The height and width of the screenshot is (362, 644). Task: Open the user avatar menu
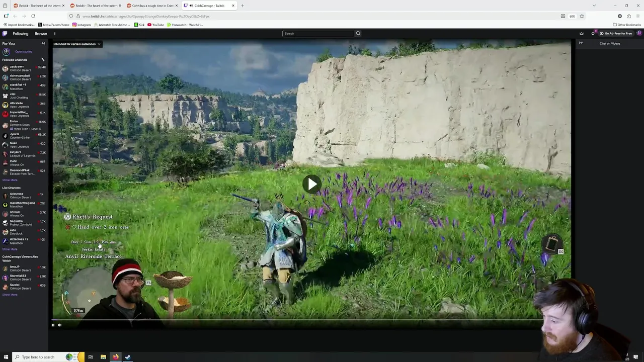pyautogui.click(x=639, y=34)
